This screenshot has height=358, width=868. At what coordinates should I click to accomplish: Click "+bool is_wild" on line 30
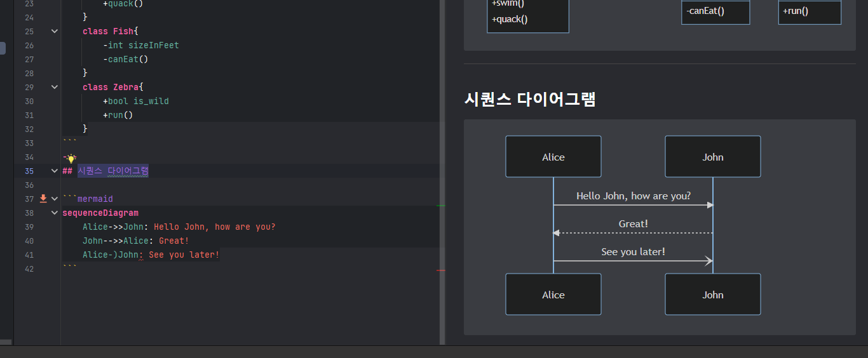pos(136,101)
